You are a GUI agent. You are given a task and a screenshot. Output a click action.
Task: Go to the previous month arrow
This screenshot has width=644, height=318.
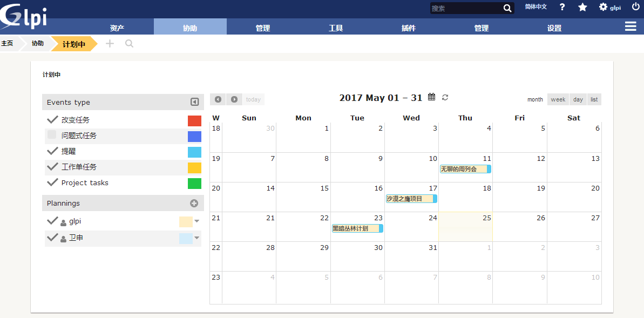(218, 99)
